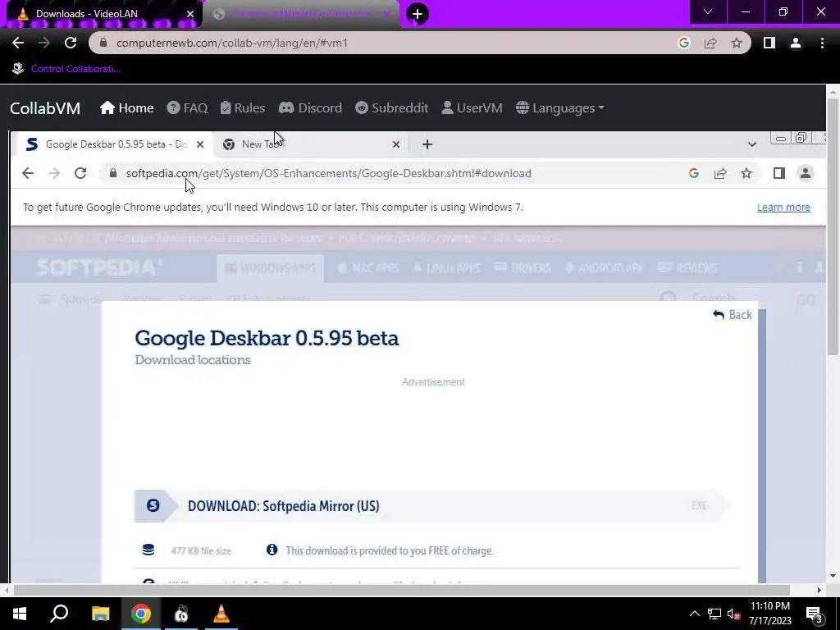840x630 pixels.
Task: Click the Google icon in VM address bar
Action: pos(694,173)
